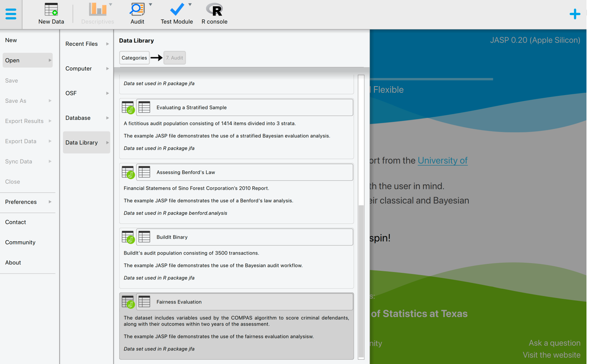Open JASP file icon for Assessing Benford's Law

[128, 172]
